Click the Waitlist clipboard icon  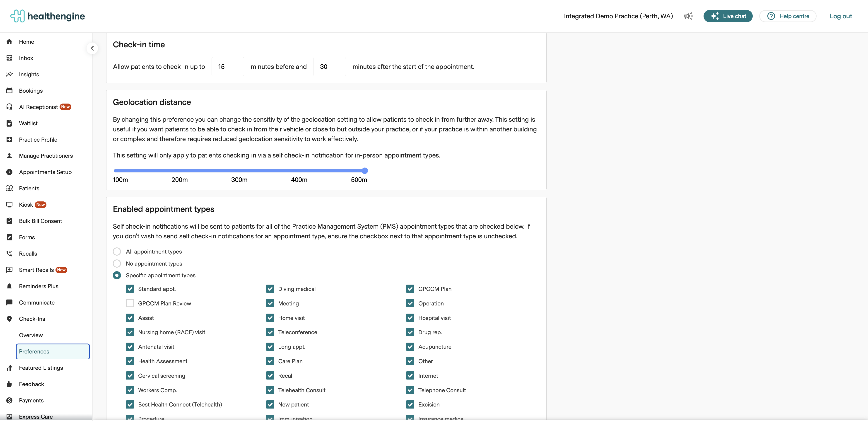(x=10, y=123)
